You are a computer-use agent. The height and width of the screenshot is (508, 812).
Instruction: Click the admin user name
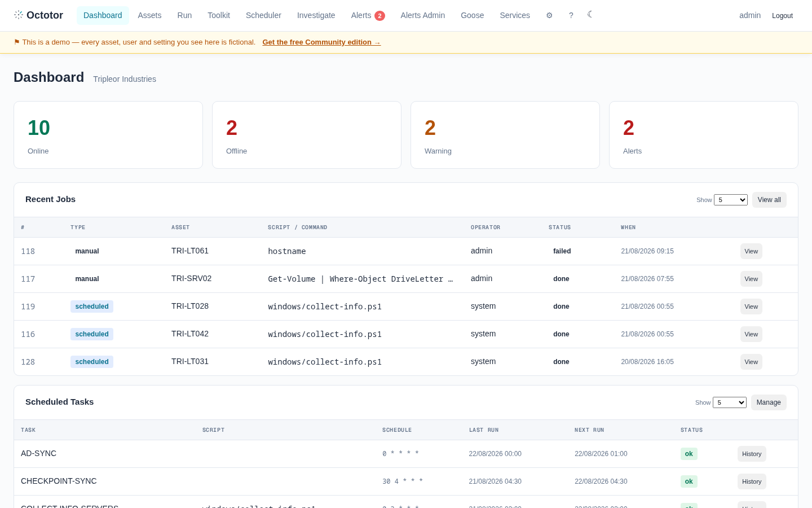(x=750, y=15)
